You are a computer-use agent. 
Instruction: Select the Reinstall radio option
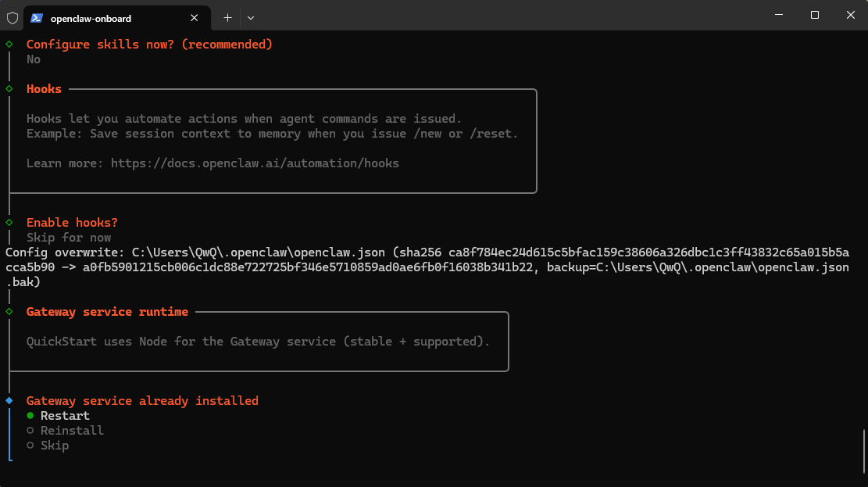(30, 431)
